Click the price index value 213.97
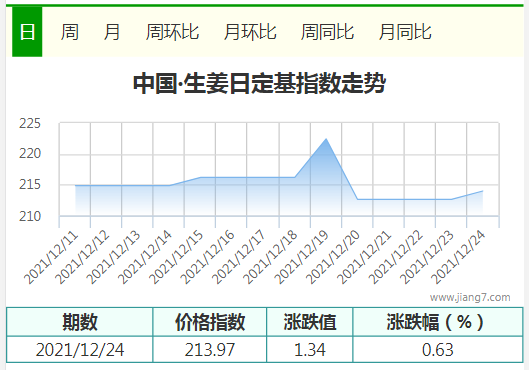 [210, 350]
